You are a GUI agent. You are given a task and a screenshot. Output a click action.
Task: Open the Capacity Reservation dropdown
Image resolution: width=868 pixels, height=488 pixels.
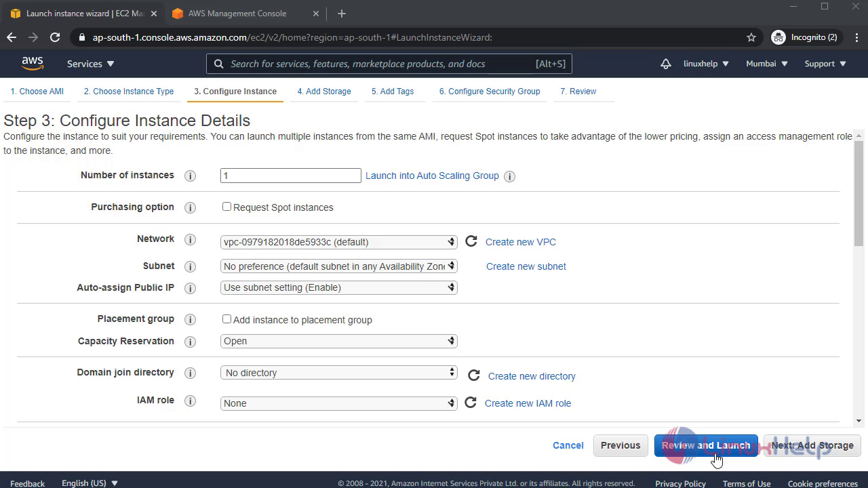coord(339,341)
